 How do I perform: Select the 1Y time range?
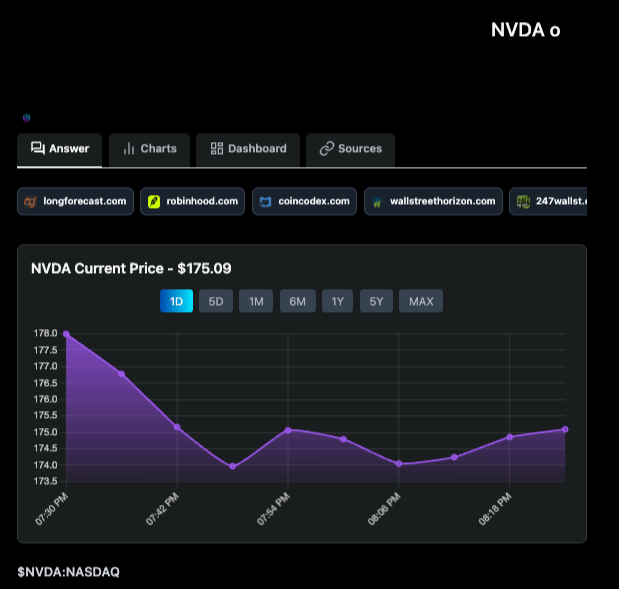[x=338, y=301]
